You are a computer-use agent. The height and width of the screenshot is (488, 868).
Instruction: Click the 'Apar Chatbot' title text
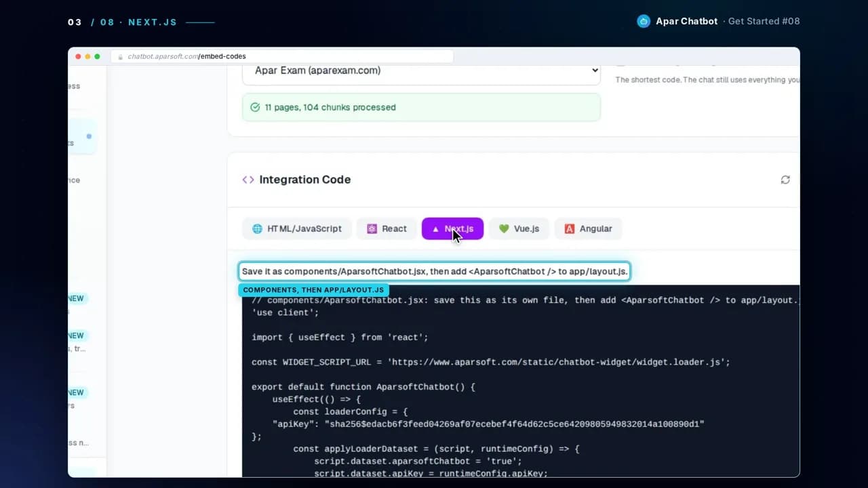click(686, 21)
